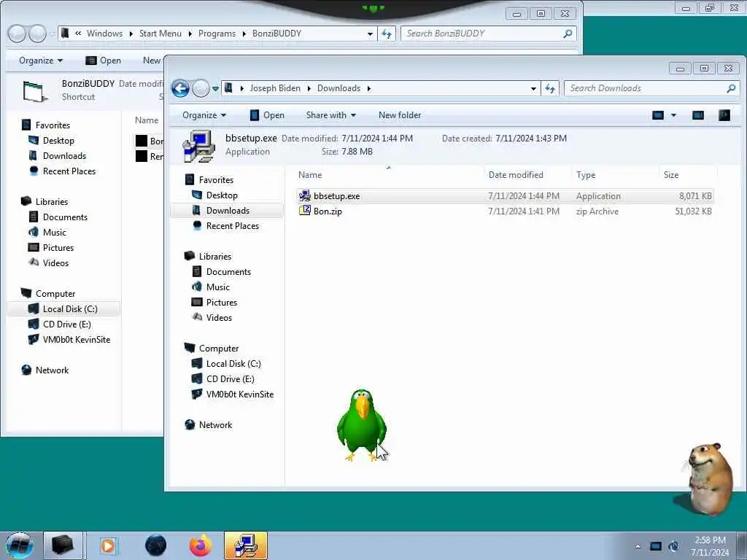Refresh the BonziBUDDY folder view
This screenshot has height=560, width=747.
coord(387,34)
